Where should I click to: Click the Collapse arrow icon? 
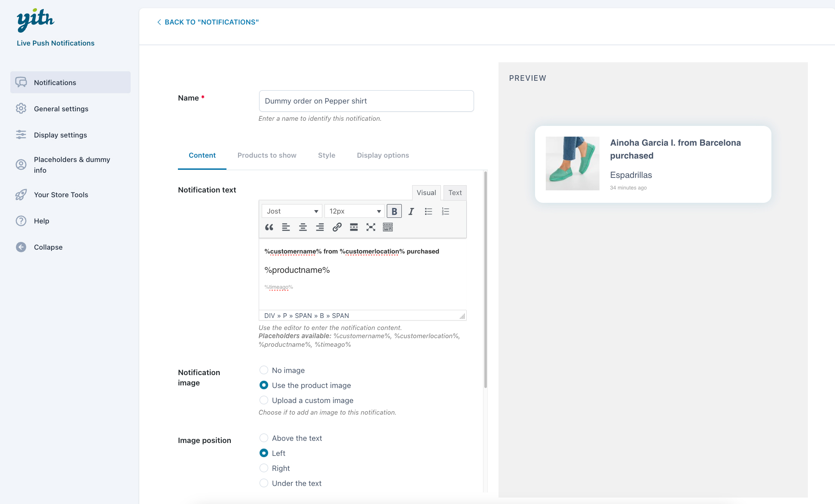pyautogui.click(x=21, y=247)
